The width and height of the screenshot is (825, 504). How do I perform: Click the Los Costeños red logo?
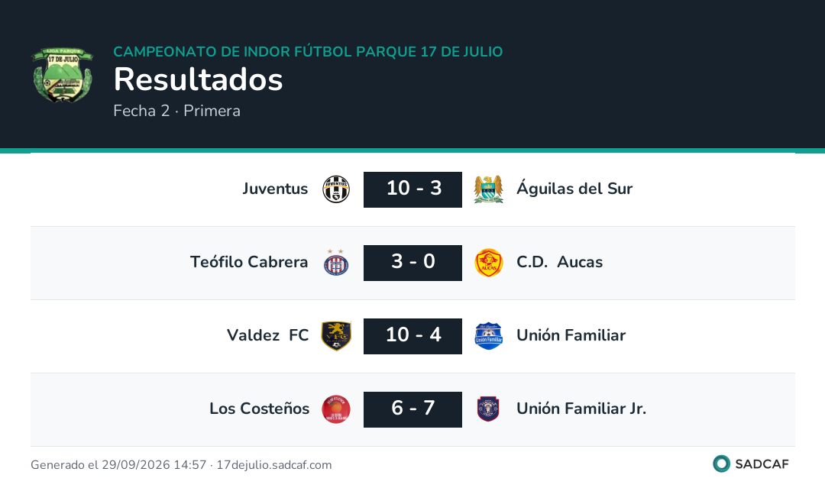335,409
